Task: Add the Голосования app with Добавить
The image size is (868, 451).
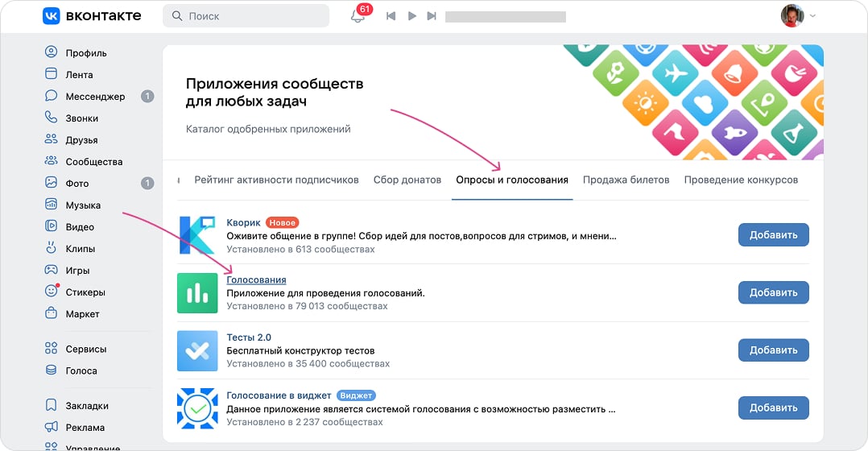Action: tap(773, 292)
